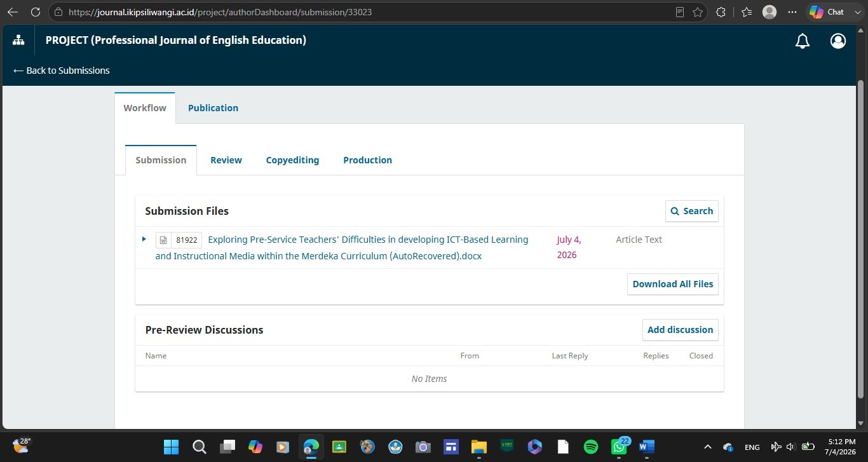
Task: Open immersive reader icon in address bar
Action: click(x=680, y=12)
